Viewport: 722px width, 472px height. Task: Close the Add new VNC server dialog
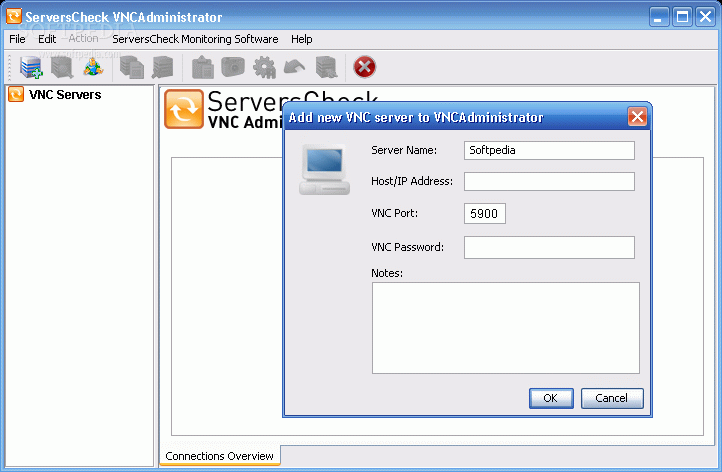tap(637, 117)
